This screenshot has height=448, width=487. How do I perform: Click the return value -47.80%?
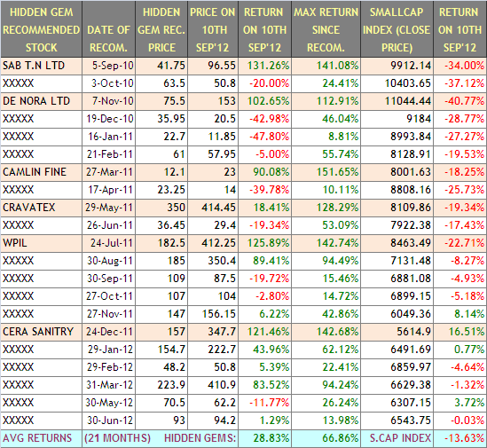pyautogui.click(x=265, y=137)
